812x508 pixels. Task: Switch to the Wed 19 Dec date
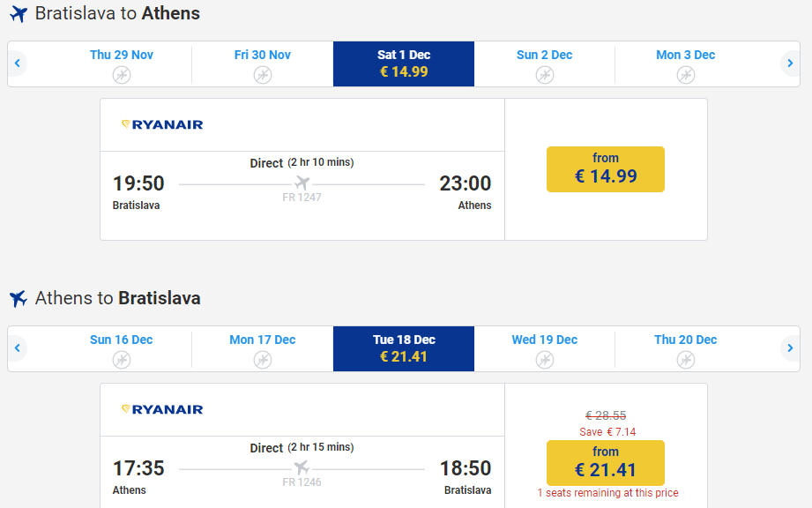(545, 340)
